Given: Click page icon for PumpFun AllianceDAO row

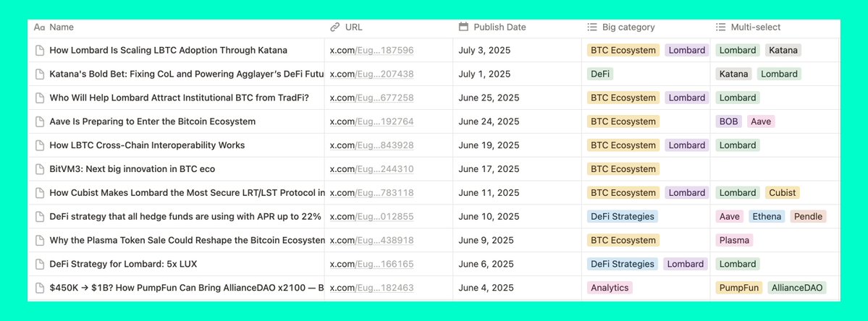Looking at the screenshot, I should (x=40, y=288).
